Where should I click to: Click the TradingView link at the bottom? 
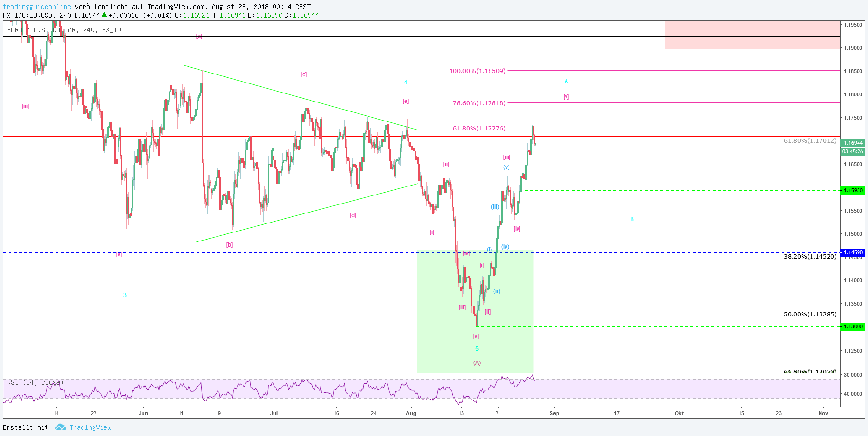click(x=90, y=427)
